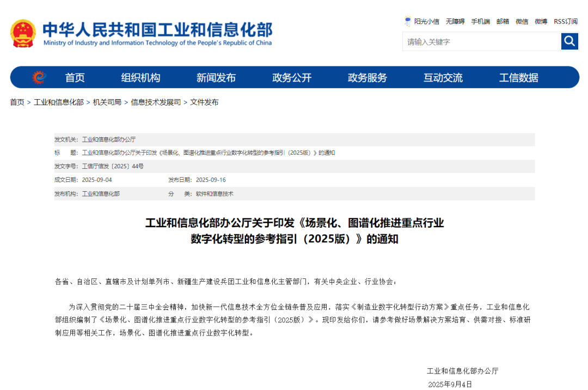
Task: Click the document number 工信厅信发〔2025〕44号
Action: (x=113, y=166)
